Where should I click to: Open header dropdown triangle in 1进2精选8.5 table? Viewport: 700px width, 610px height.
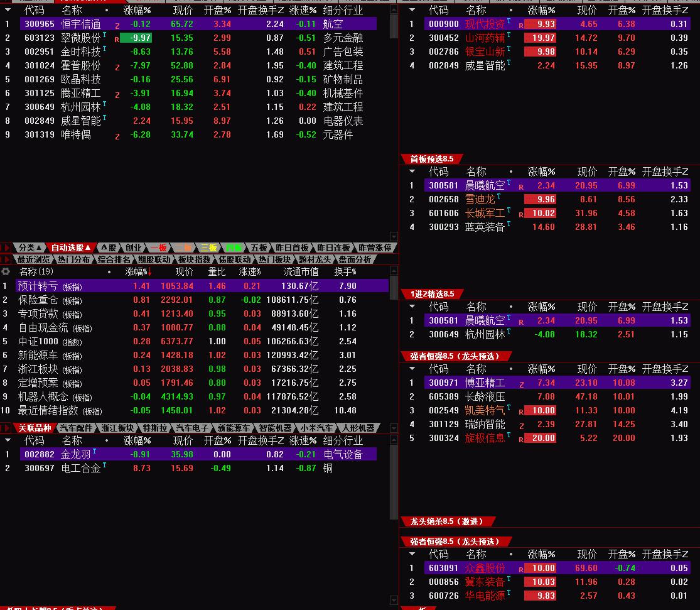[x=412, y=307]
